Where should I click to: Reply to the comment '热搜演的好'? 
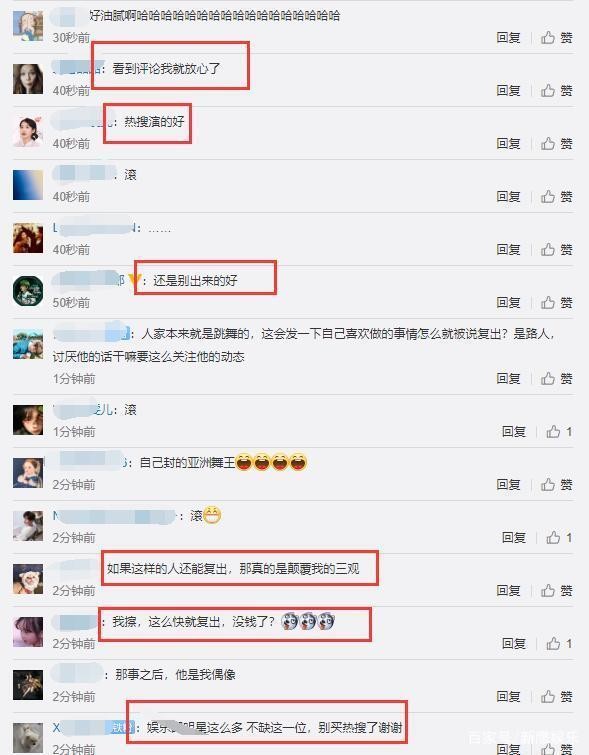[x=509, y=143]
